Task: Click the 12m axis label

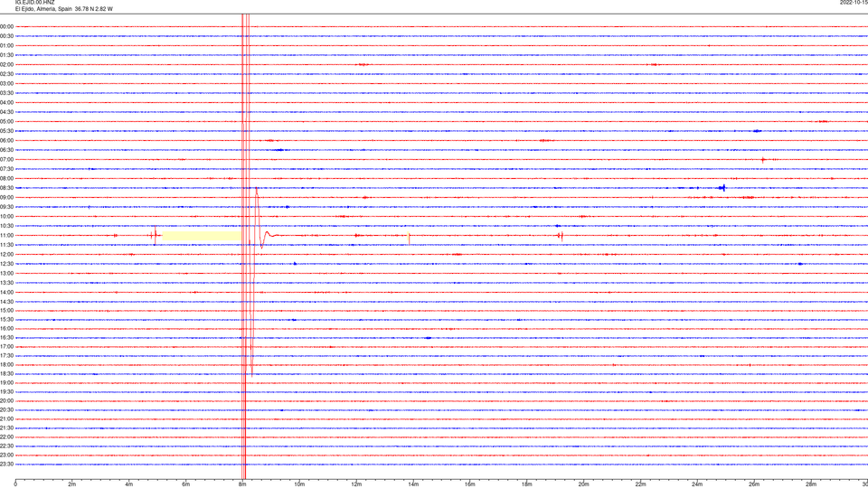Action: coord(356,484)
